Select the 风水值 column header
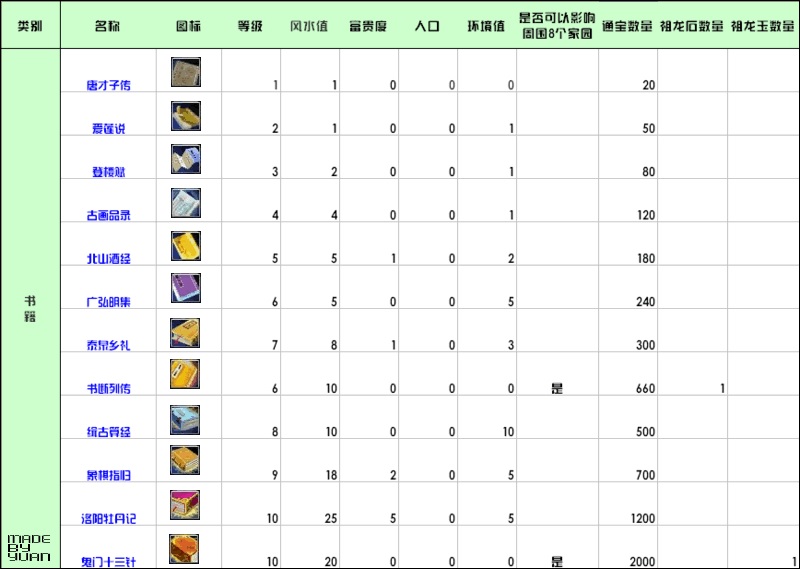Screen dimensions: 800x569 click(x=309, y=26)
